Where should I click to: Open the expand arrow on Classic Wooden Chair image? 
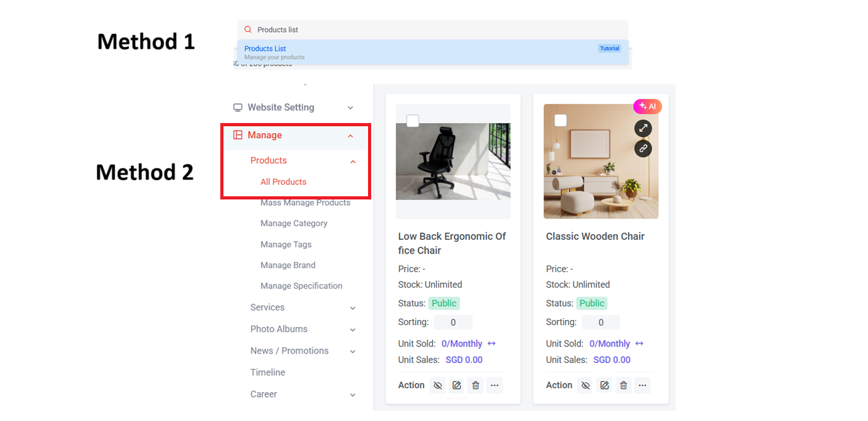643,128
